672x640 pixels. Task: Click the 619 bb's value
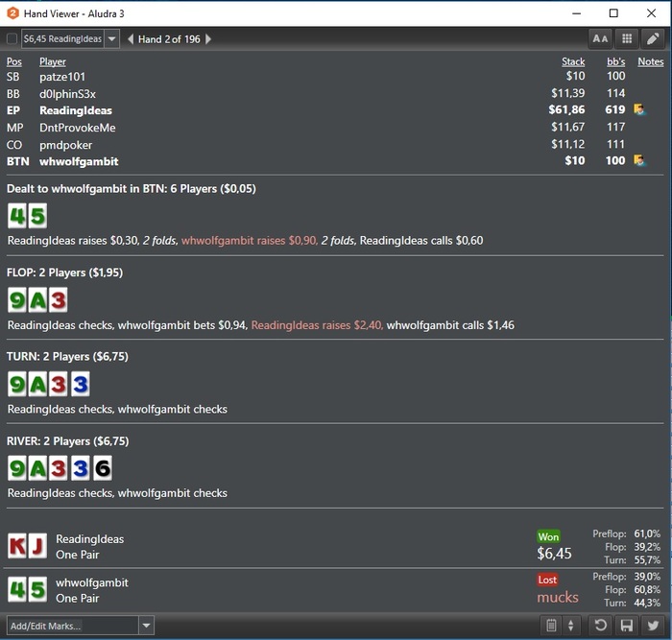(x=615, y=109)
